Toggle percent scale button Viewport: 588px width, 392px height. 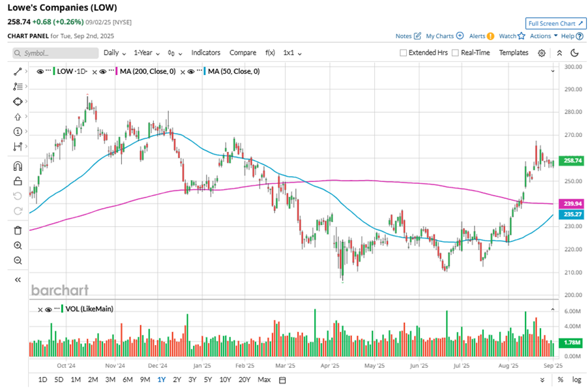coord(560,380)
